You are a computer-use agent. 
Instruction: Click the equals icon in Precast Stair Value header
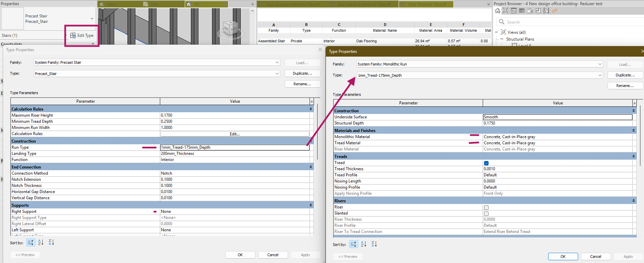312,101
